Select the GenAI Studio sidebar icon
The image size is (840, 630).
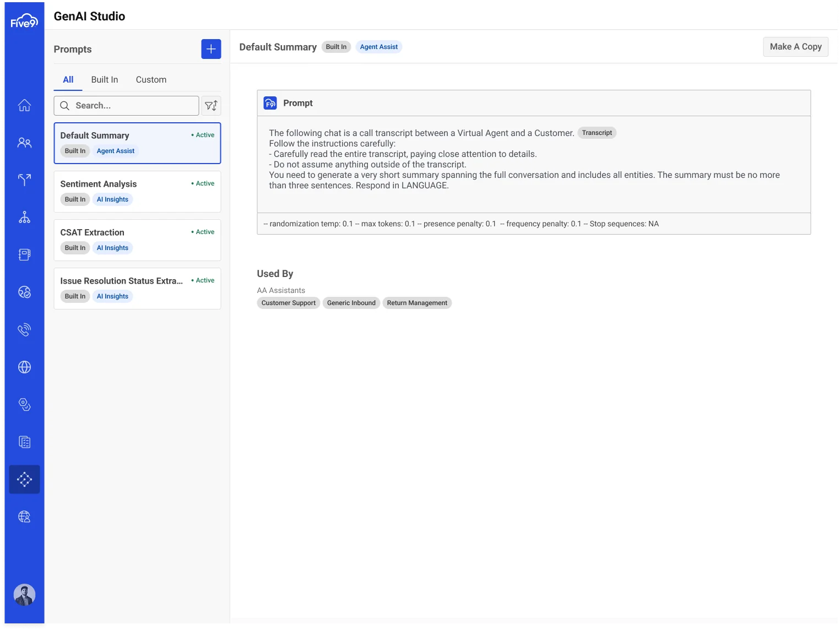click(x=24, y=479)
